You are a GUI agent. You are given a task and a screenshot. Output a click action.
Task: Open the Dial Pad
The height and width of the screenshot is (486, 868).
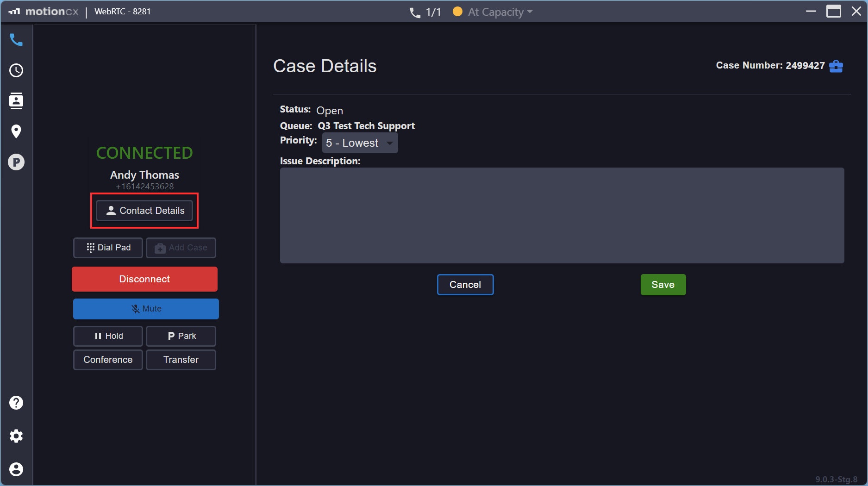tap(108, 248)
